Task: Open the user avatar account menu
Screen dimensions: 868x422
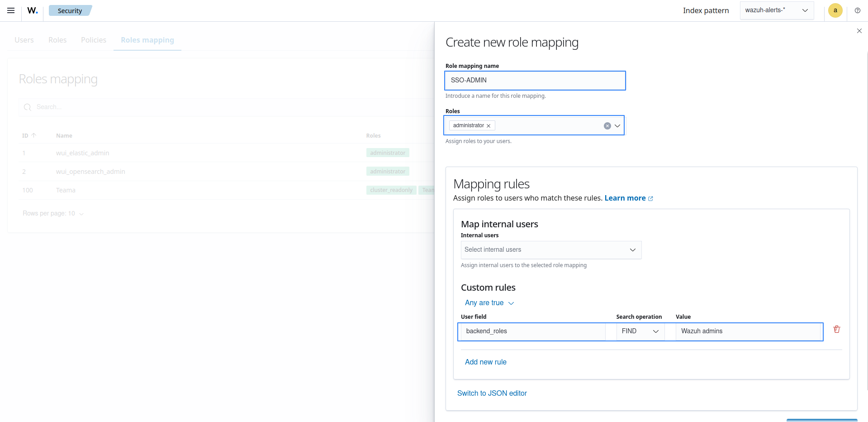Action: [835, 10]
